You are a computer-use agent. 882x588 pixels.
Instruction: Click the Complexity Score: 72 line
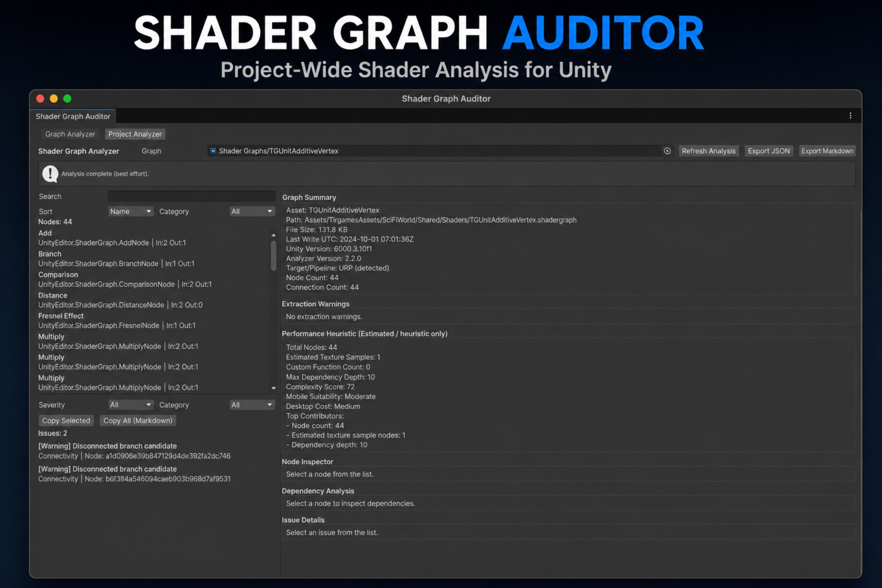click(x=320, y=387)
